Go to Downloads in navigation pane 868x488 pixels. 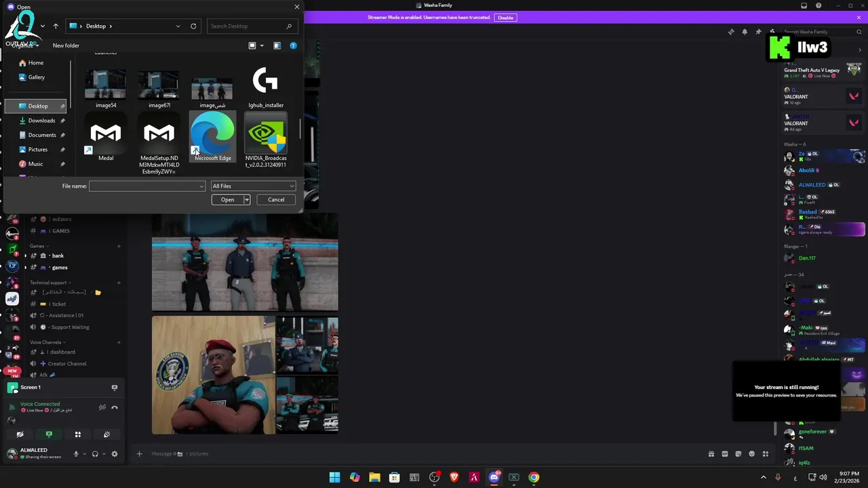coord(41,121)
